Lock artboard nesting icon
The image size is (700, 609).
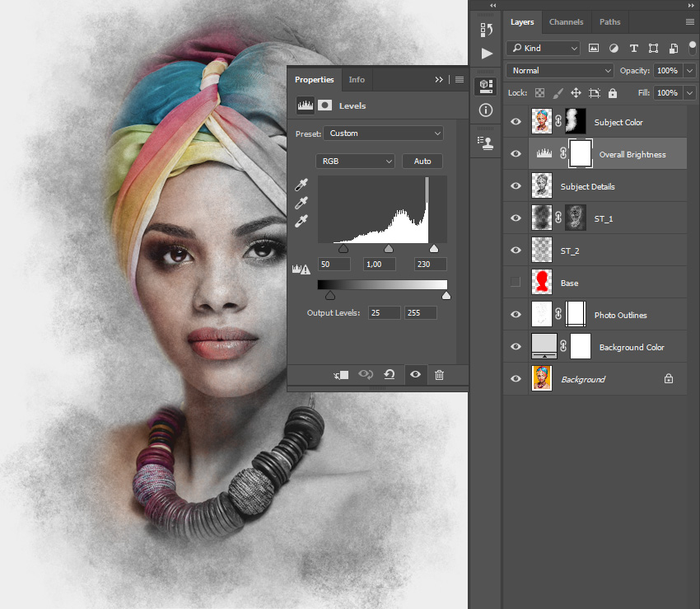click(595, 93)
